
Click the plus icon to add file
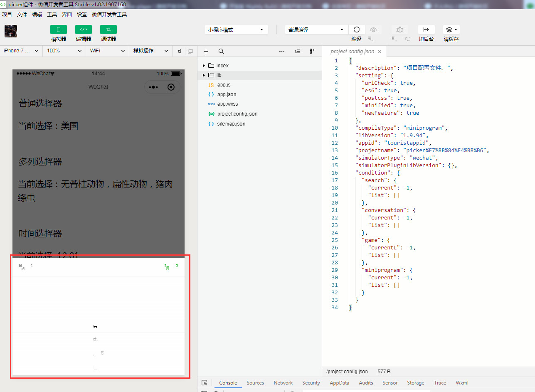[206, 51]
